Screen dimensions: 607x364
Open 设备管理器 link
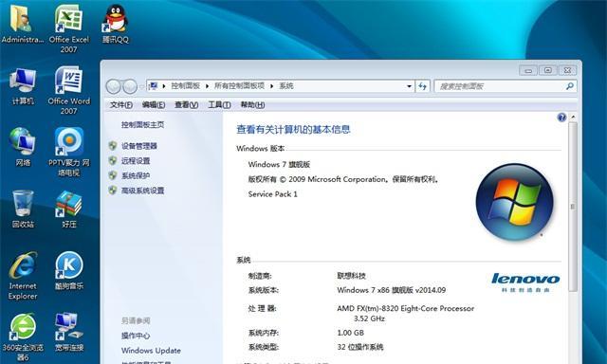(139, 146)
